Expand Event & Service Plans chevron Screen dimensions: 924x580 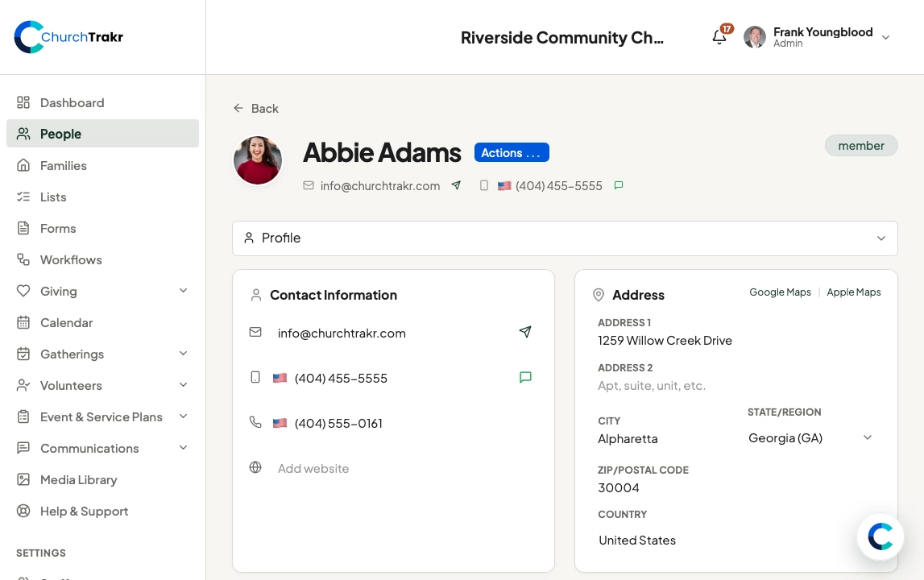click(x=183, y=416)
